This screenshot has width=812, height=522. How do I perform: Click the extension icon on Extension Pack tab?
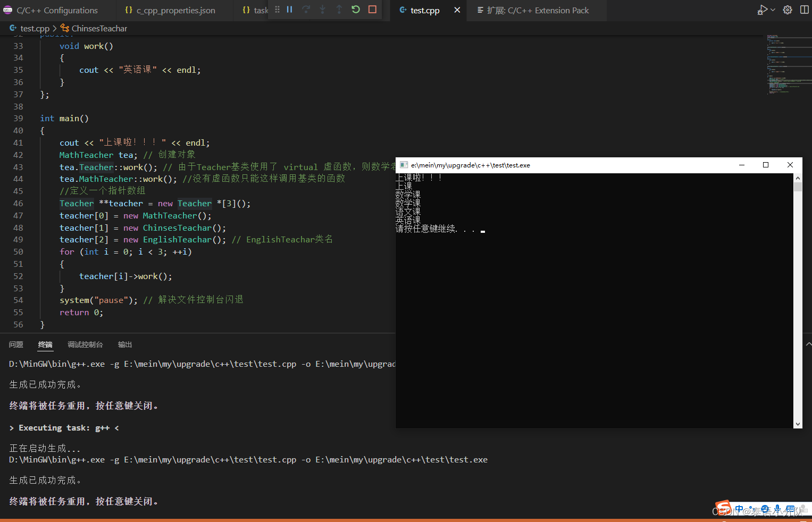pyautogui.click(x=480, y=10)
